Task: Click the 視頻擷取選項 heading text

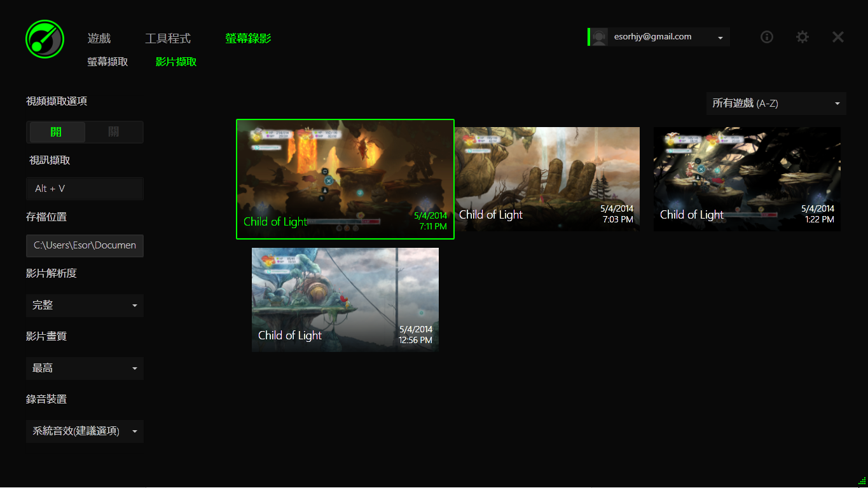Action: pos(57,101)
